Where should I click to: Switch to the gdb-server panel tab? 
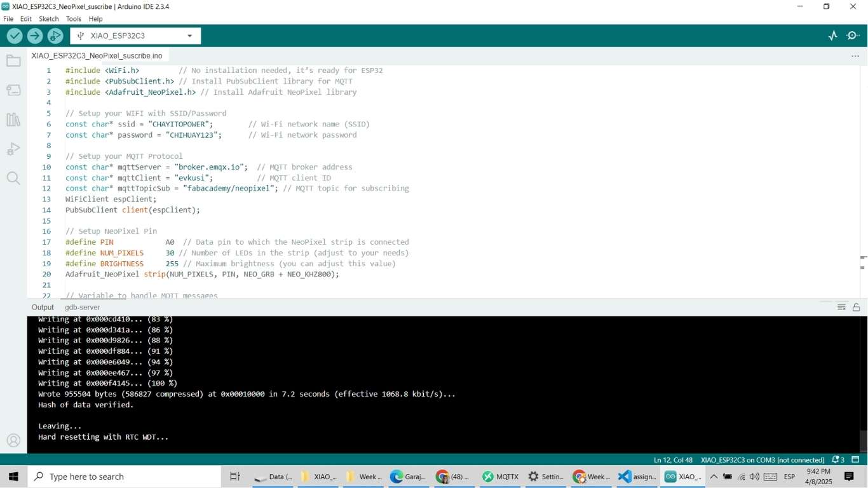pyautogui.click(x=83, y=308)
